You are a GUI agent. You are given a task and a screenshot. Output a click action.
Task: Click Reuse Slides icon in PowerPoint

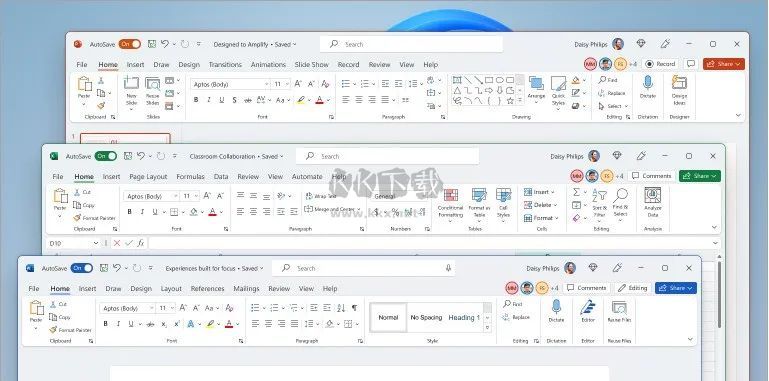tap(153, 84)
